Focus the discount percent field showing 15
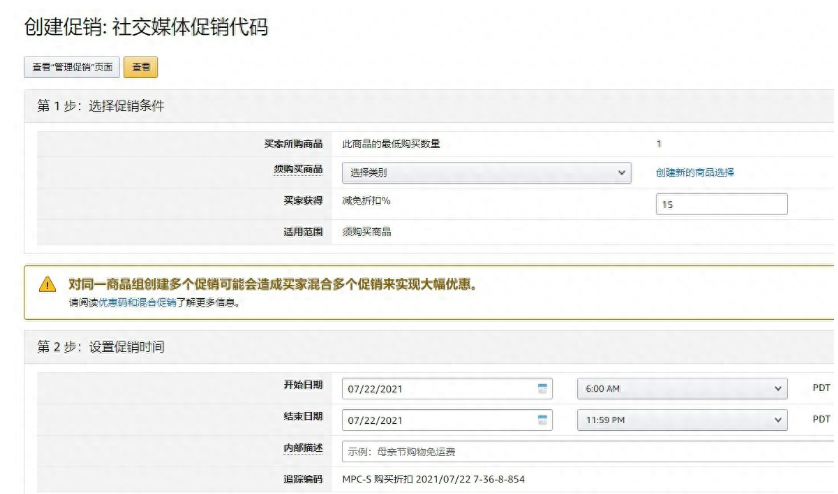Viewport: 838px width, 494px height. (x=721, y=204)
